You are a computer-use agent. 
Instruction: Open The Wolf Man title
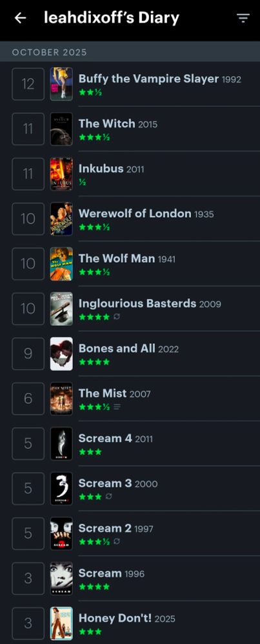[x=117, y=258]
